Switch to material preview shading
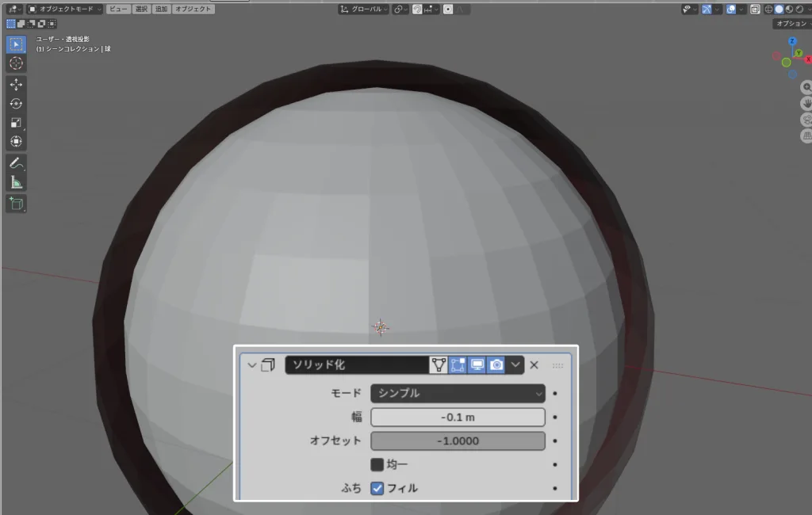The height and width of the screenshot is (515, 812). point(789,10)
